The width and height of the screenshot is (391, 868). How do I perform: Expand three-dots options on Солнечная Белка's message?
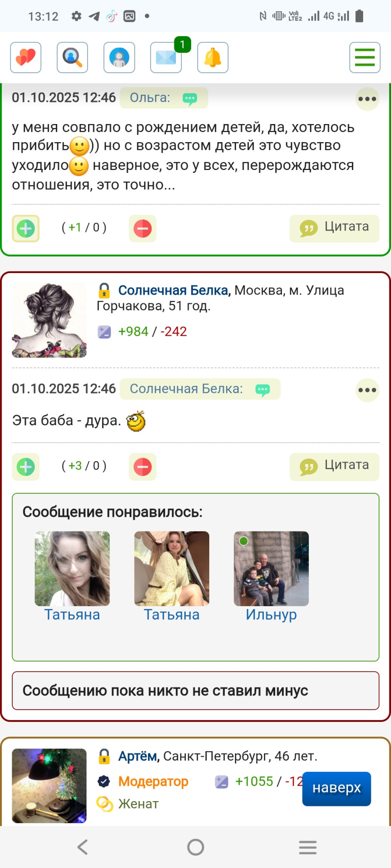click(x=367, y=390)
